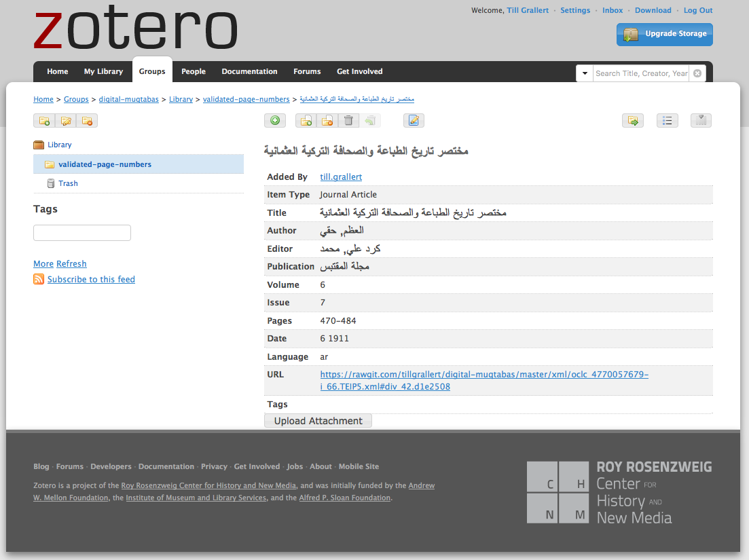Open the Settings link

[575, 10]
